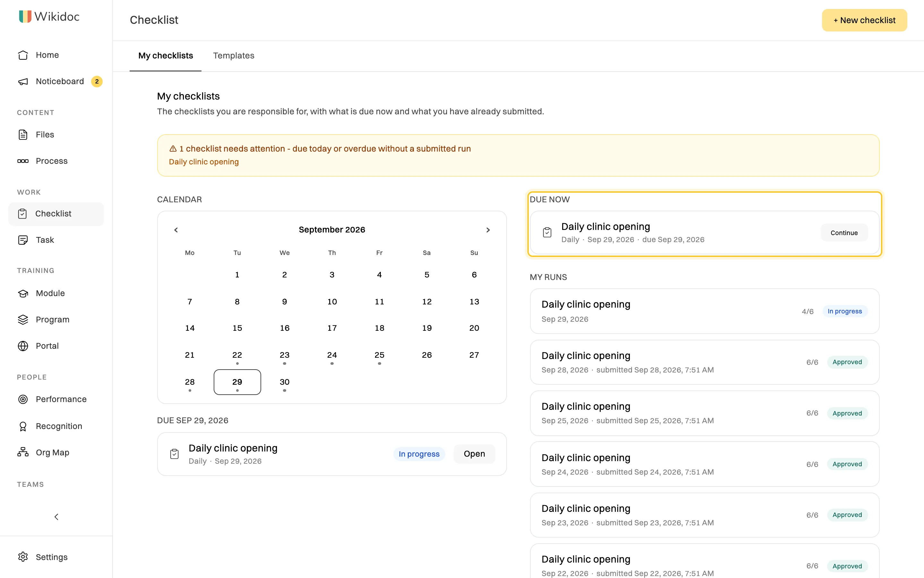The width and height of the screenshot is (924, 578).
Task: Click the 4/6 progress count
Action: [808, 311]
